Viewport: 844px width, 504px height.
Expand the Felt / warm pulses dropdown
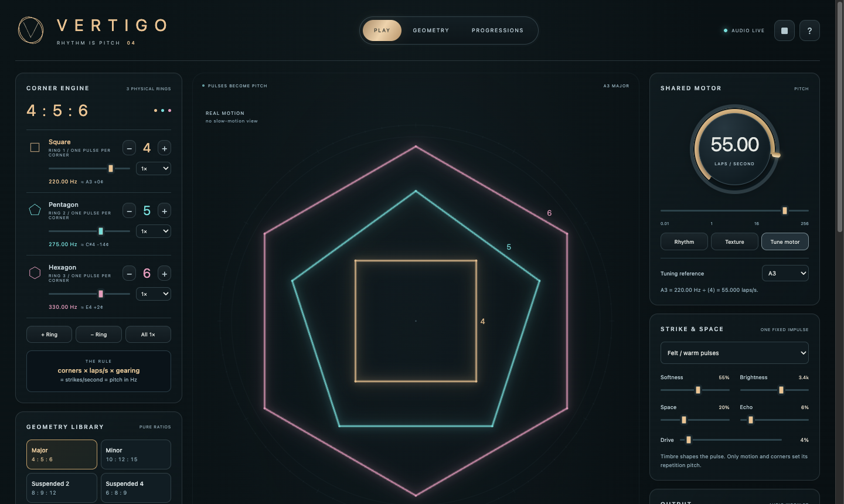[x=734, y=353]
